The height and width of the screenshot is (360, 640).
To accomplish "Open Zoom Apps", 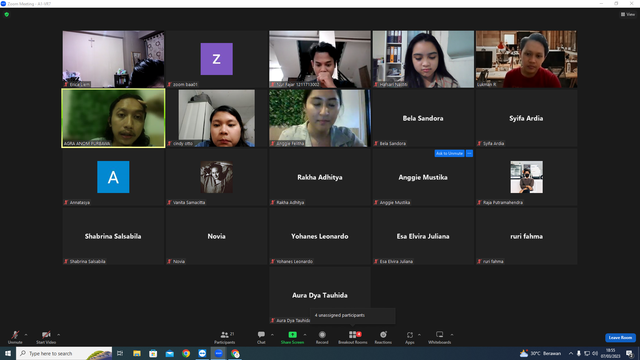I will 410,337.
